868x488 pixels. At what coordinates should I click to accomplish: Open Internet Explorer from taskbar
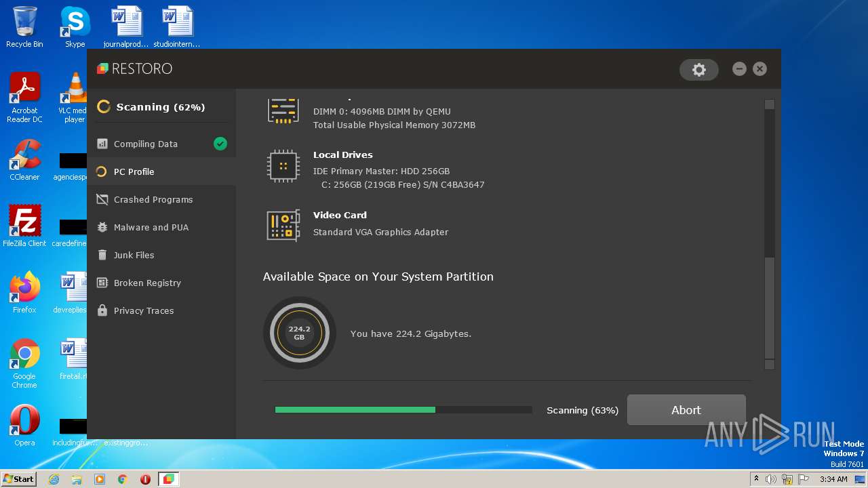(x=54, y=479)
